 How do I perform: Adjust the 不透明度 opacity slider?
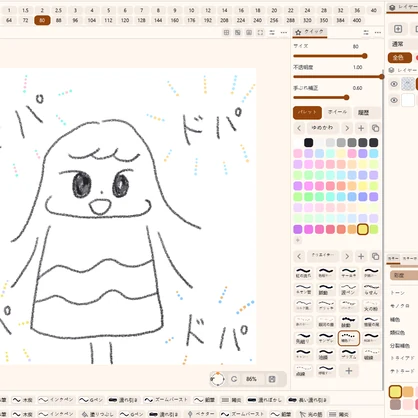(x=339, y=77)
